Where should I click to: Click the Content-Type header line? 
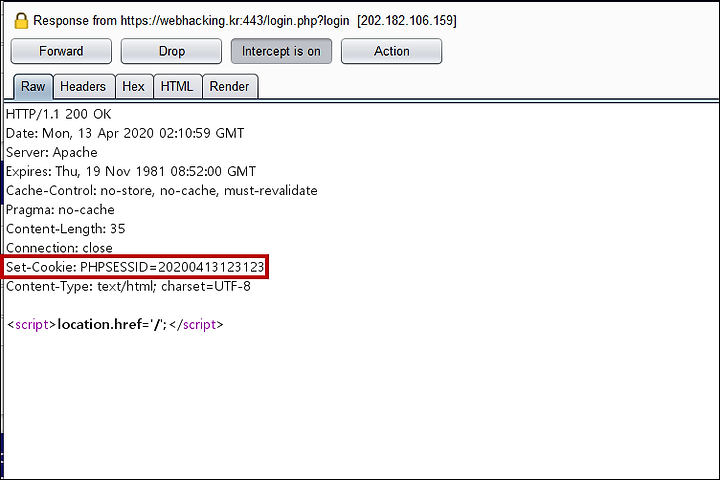coord(128,286)
